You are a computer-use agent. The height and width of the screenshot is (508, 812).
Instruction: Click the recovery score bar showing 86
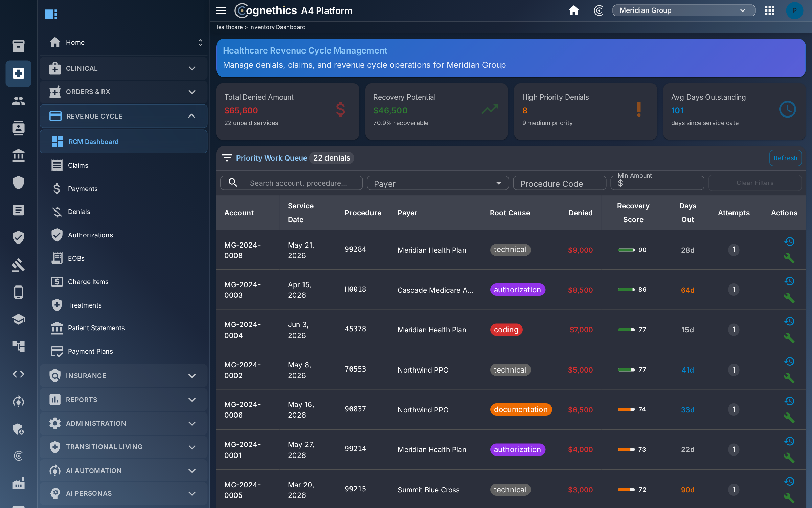tap(626, 290)
